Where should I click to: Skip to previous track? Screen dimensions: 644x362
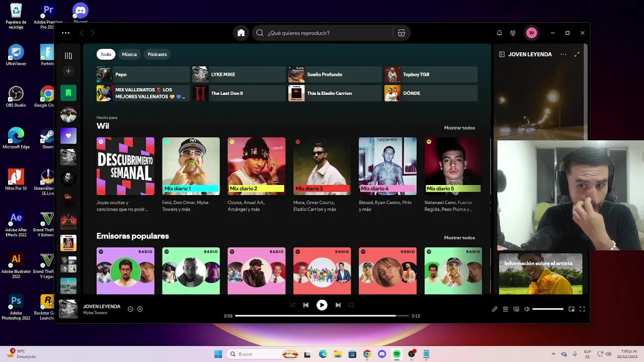306,305
